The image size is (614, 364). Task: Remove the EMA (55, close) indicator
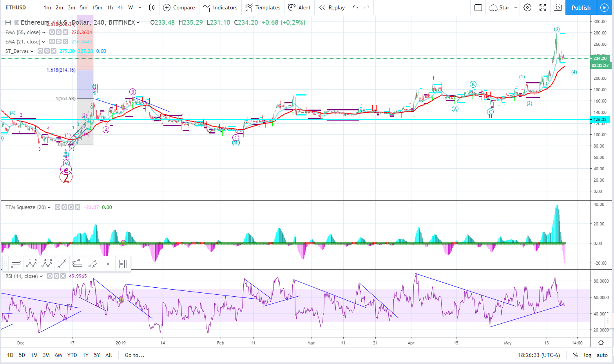coord(65,32)
